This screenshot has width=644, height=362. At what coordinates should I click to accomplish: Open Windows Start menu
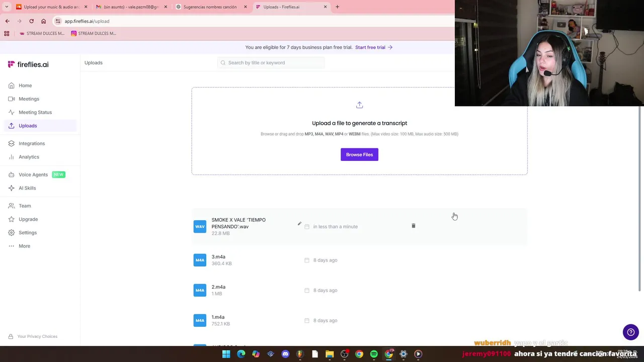click(226, 354)
